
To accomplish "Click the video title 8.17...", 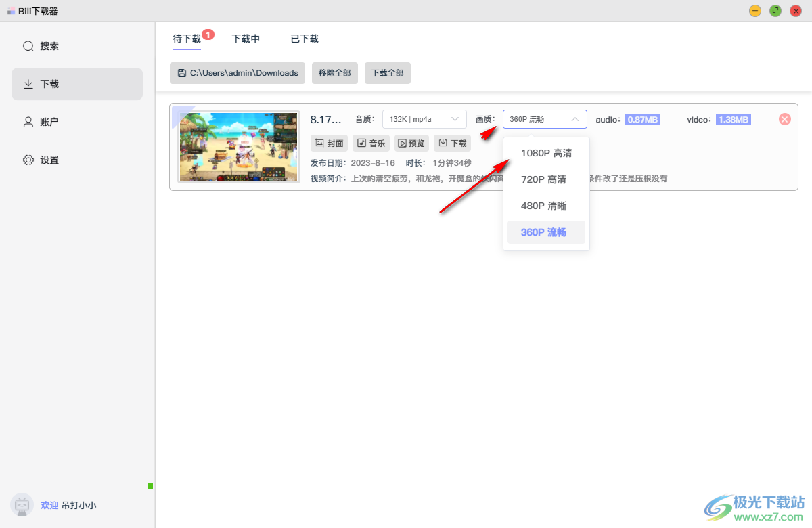I will [x=325, y=120].
